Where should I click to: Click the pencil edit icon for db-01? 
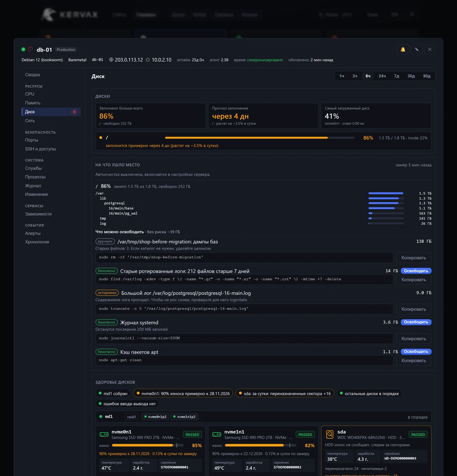[417, 50]
